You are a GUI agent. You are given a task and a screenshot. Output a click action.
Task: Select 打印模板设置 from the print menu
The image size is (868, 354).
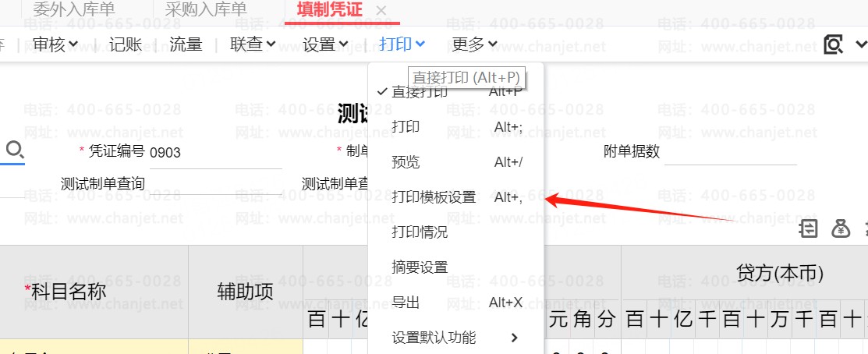(x=434, y=197)
